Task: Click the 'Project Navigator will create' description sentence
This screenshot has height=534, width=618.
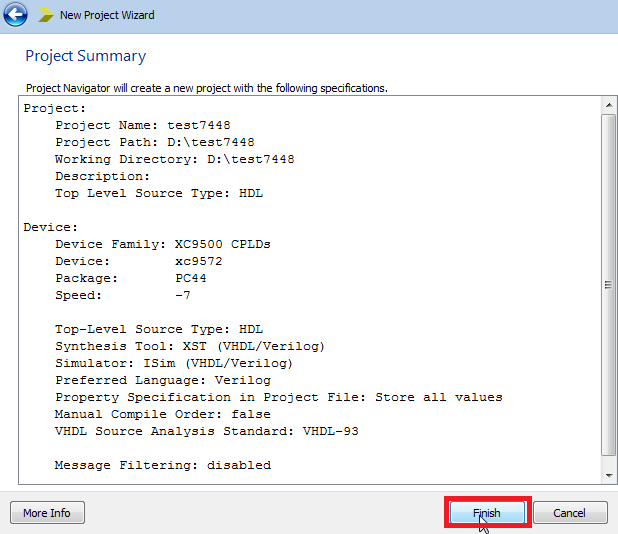Action: (x=207, y=88)
